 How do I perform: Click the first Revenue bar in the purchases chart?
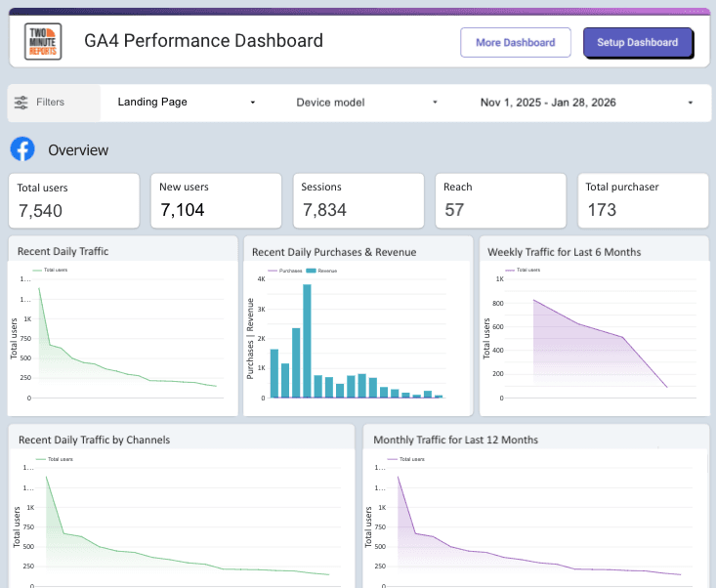click(x=274, y=373)
